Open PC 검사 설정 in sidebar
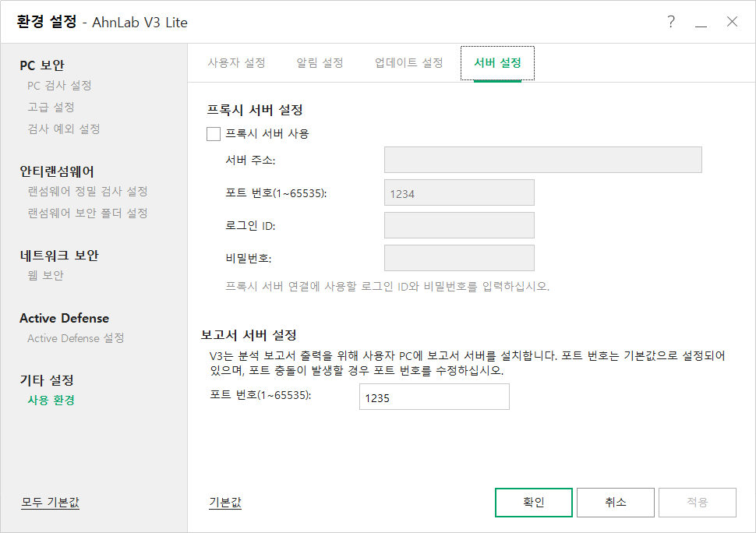The height and width of the screenshot is (533, 756). coord(59,86)
